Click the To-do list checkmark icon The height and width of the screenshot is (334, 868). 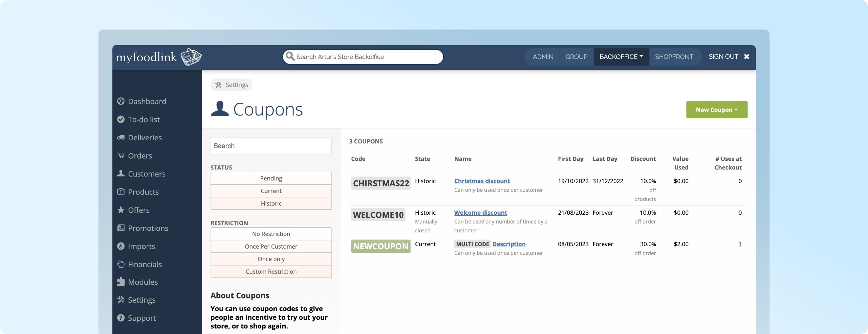coord(121,119)
